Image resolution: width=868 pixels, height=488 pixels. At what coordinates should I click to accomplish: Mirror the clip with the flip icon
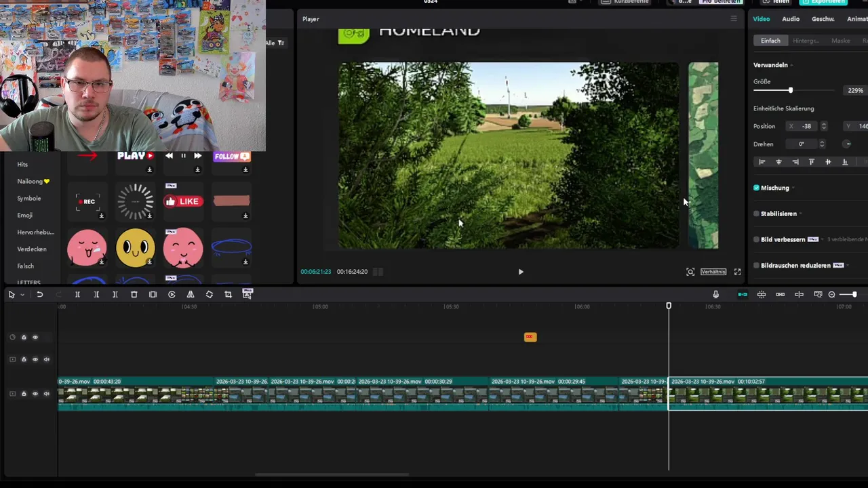point(191,295)
